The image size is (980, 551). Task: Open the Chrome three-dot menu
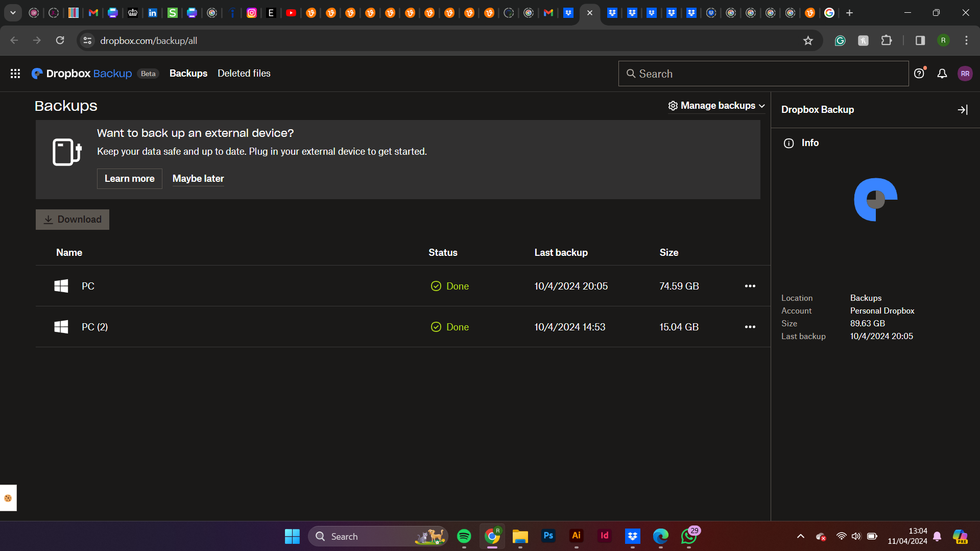point(966,40)
